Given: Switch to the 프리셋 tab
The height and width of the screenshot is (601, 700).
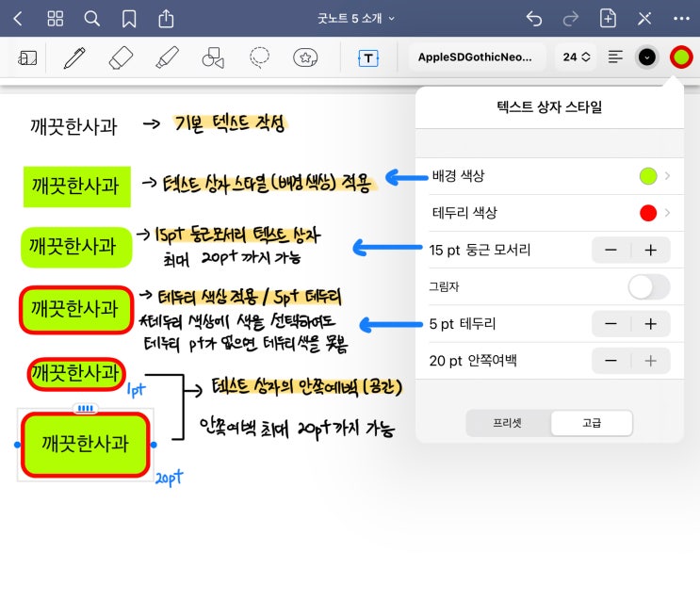Looking at the screenshot, I should tap(508, 423).
